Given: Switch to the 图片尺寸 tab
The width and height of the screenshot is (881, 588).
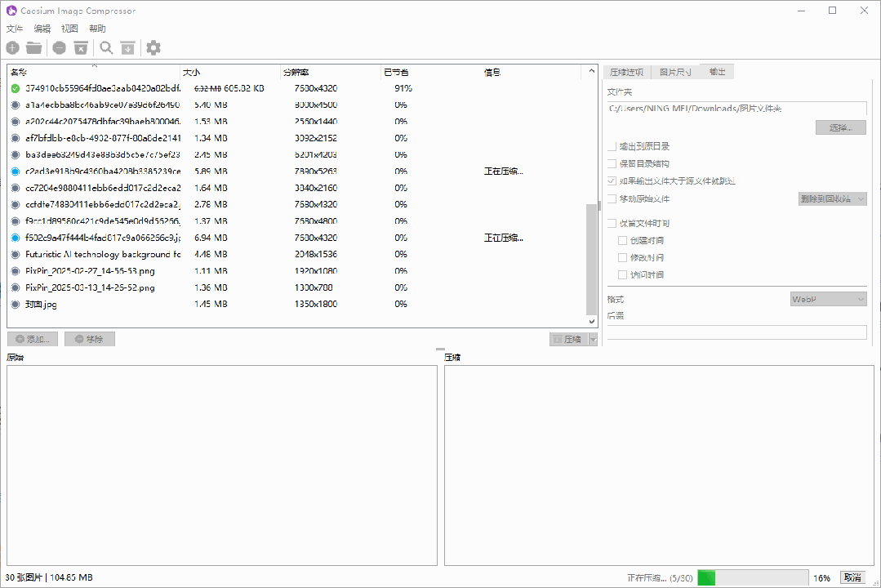Looking at the screenshot, I should click(x=675, y=73).
